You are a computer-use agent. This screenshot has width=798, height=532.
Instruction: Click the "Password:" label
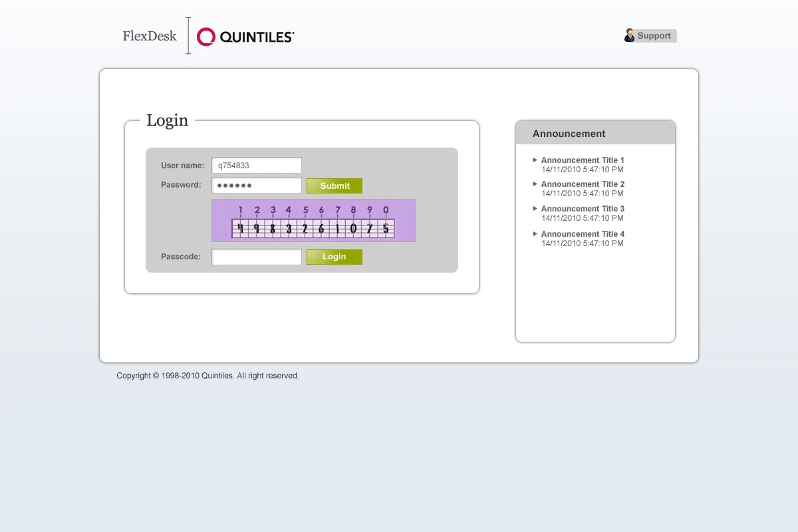click(x=181, y=185)
